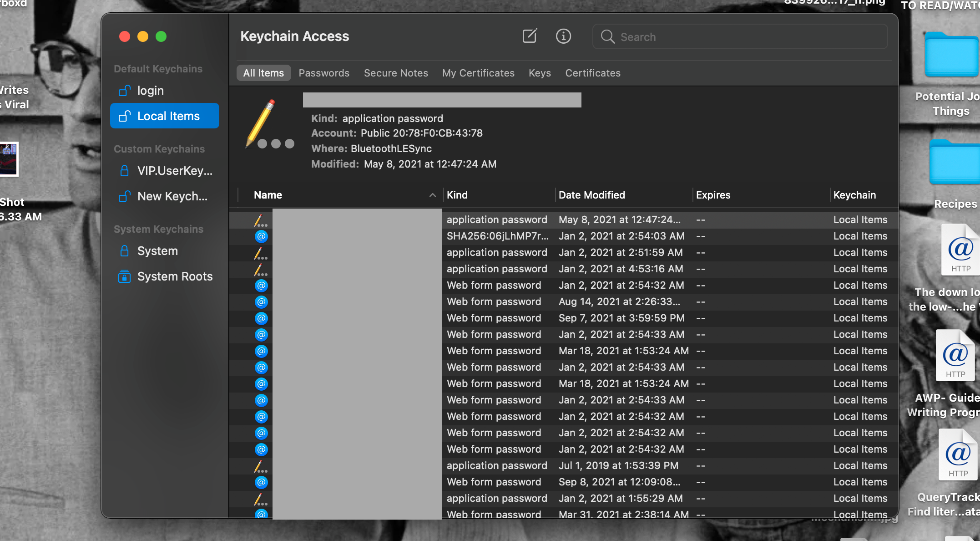Image resolution: width=980 pixels, height=541 pixels.
Task: Switch to the Passwords tab
Action: click(324, 73)
